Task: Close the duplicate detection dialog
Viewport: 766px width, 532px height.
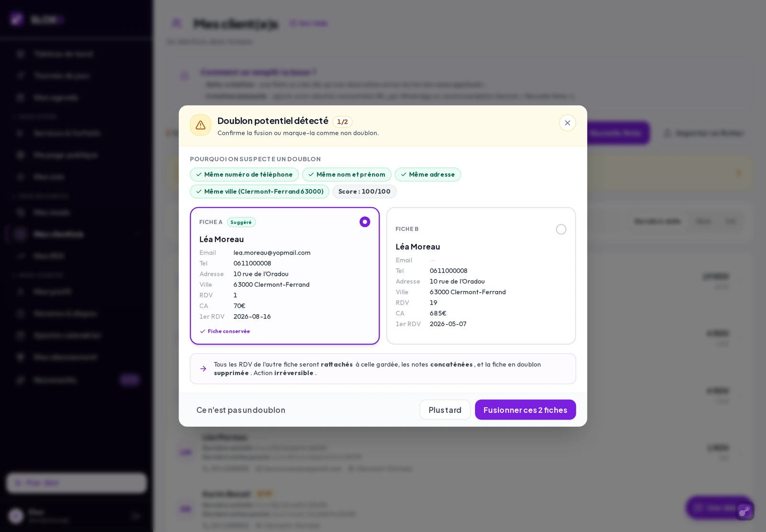Action: click(x=567, y=123)
